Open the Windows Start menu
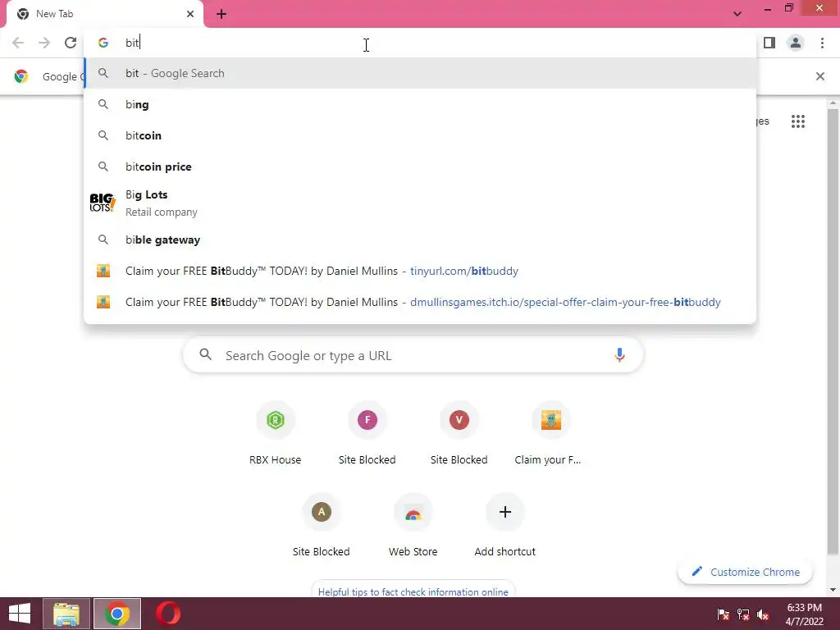 click(20, 614)
